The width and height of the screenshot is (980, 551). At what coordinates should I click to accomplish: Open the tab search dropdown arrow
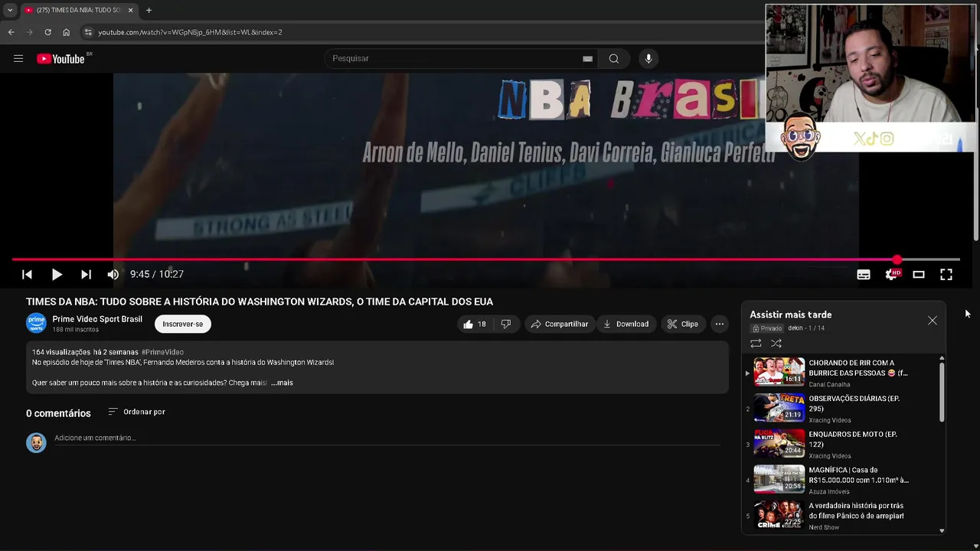(x=10, y=10)
